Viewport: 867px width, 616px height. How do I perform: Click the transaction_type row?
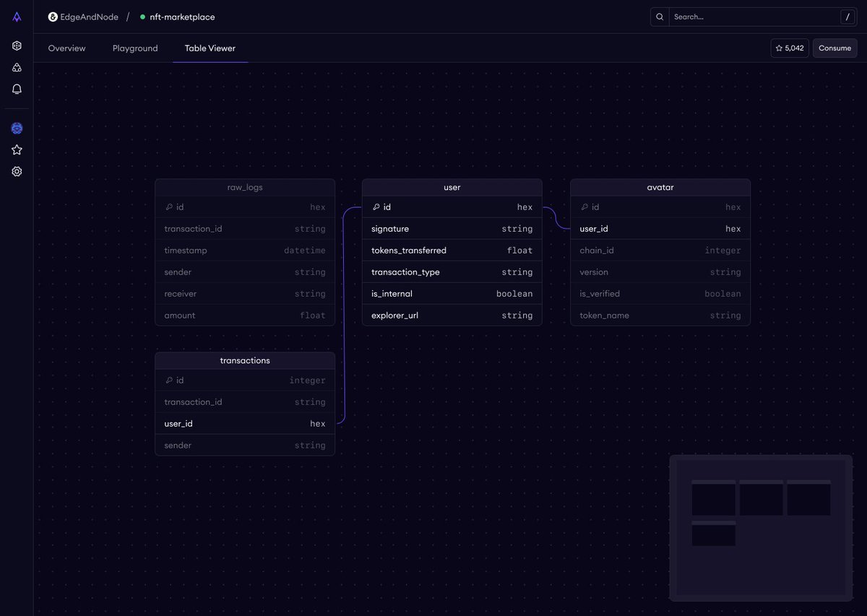point(452,272)
